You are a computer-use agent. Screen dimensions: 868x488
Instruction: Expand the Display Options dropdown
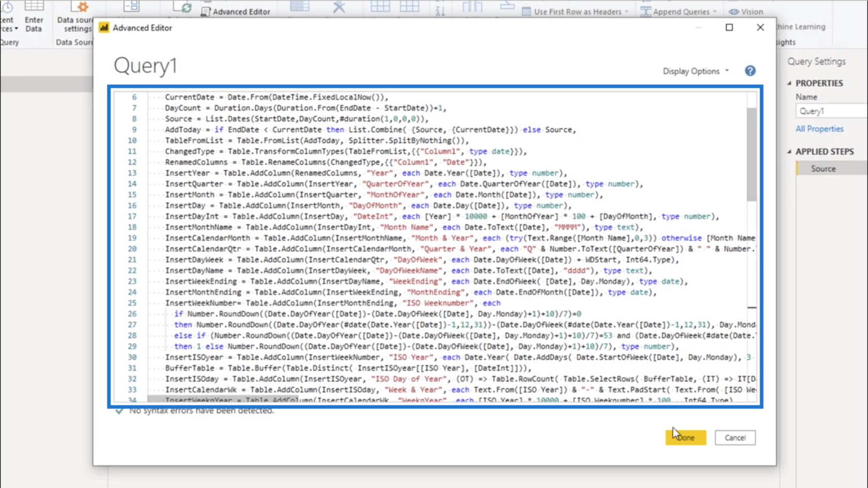[696, 71]
